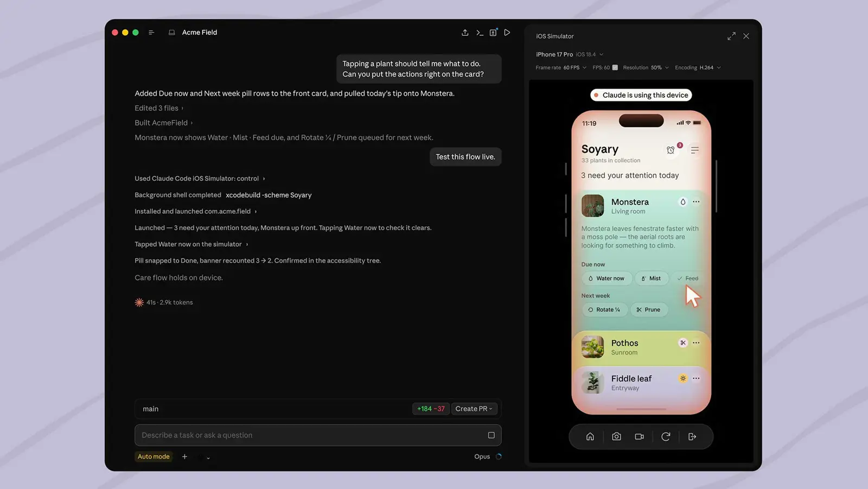Take a simulator screenshot with camera icon
Screen dimensions: 868x489
click(x=616, y=436)
